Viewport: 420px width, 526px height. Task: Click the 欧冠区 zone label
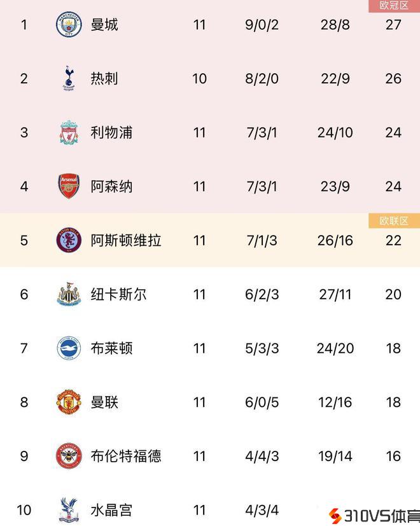394,6
